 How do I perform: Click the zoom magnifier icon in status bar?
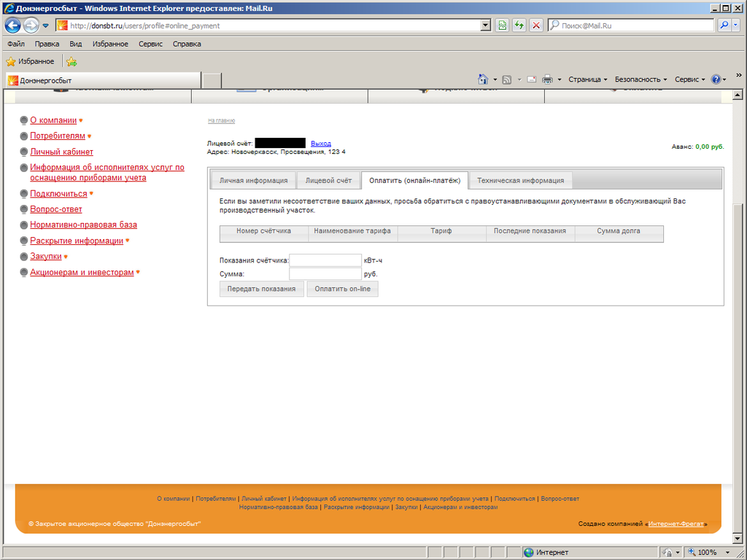pyautogui.click(x=692, y=553)
